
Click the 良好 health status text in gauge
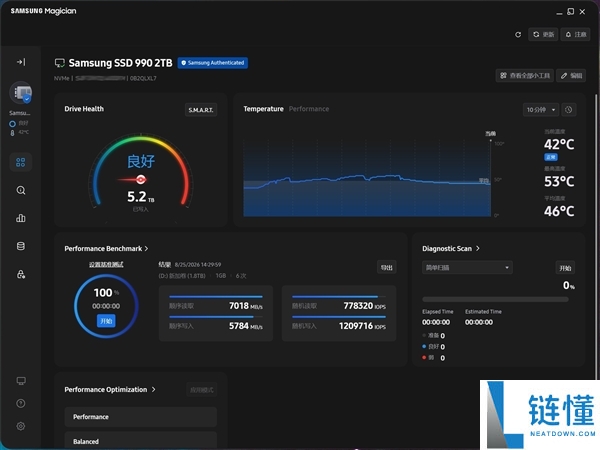(x=141, y=161)
